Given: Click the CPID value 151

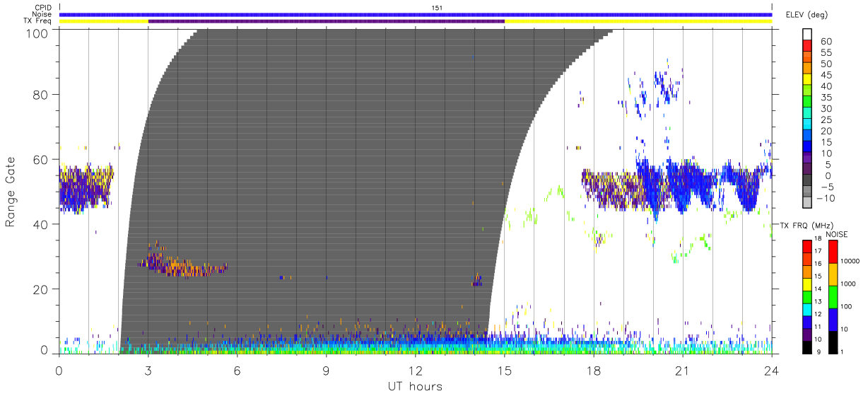Looking at the screenshot, I should (436, 7).
